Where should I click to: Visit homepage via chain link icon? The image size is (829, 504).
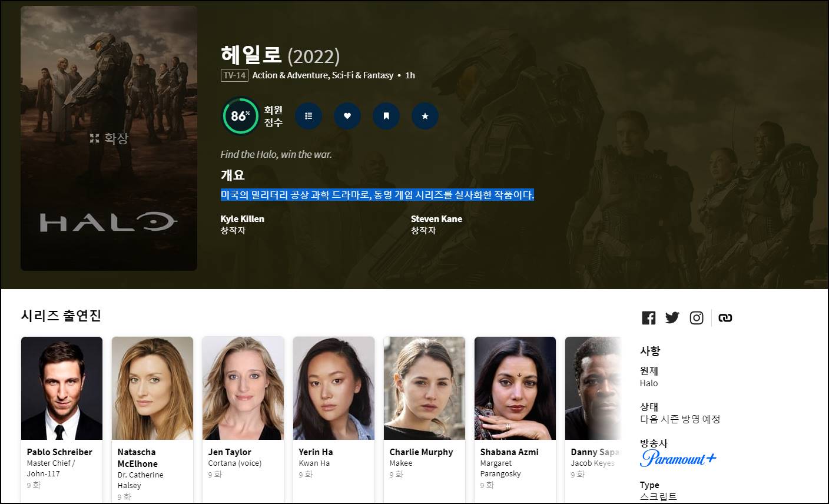pos(725,318)
